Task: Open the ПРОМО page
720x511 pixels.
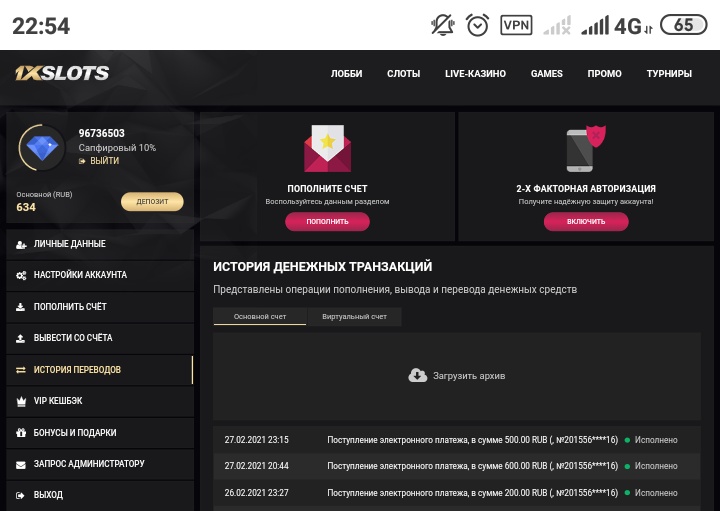Action: tap(604, 73)
